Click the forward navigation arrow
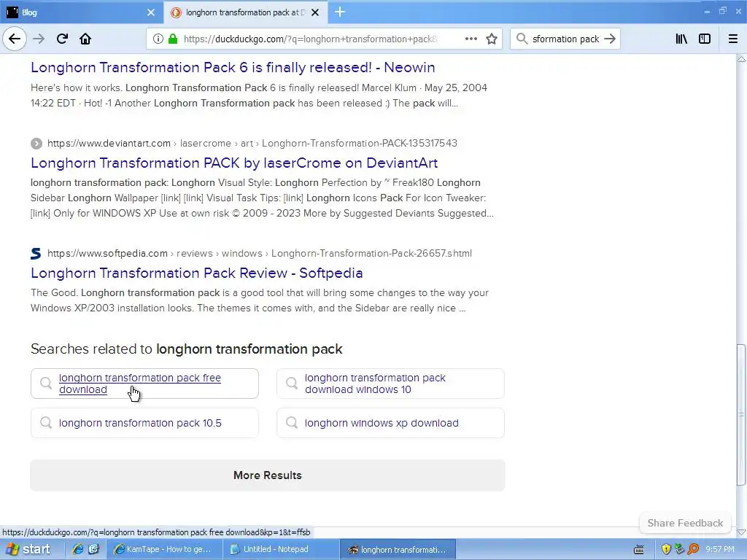747x560 pixels. 39,39
